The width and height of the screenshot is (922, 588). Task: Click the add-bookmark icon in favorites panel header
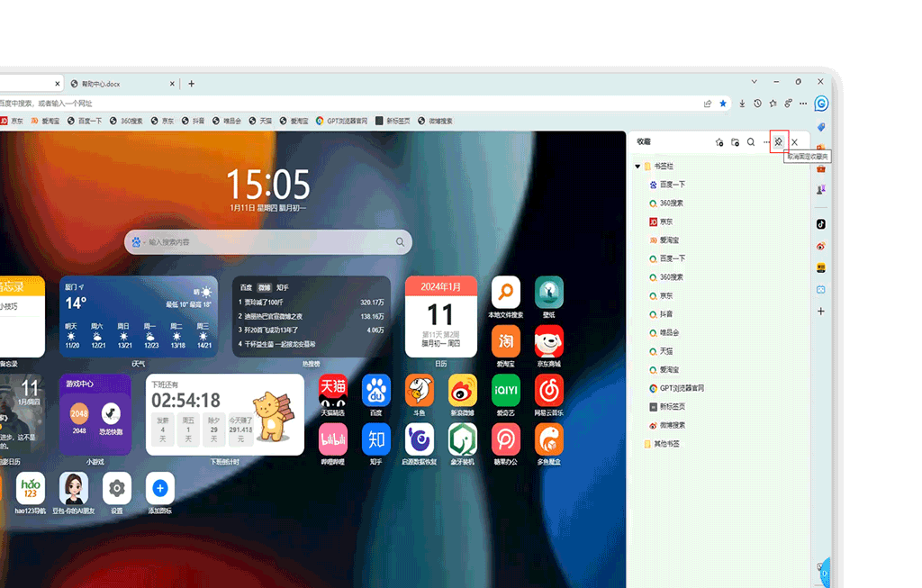coord(719,141)
